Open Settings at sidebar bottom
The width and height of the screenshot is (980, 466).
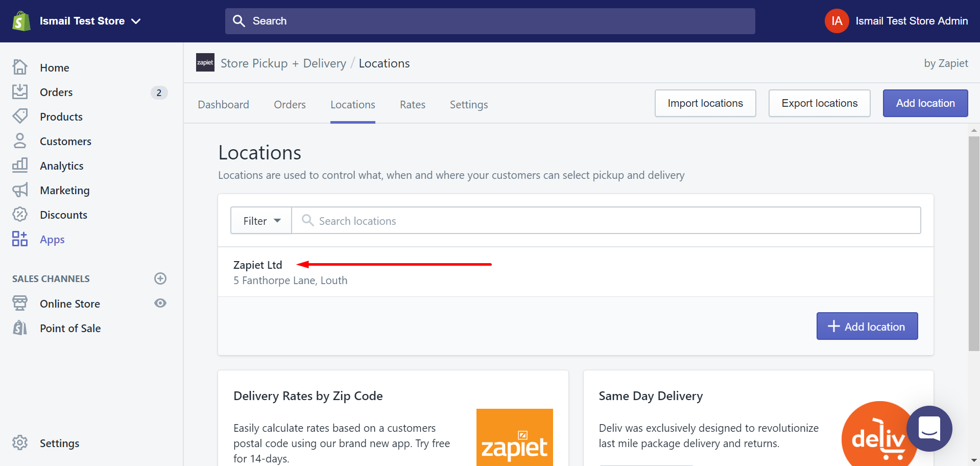[60, 443]
